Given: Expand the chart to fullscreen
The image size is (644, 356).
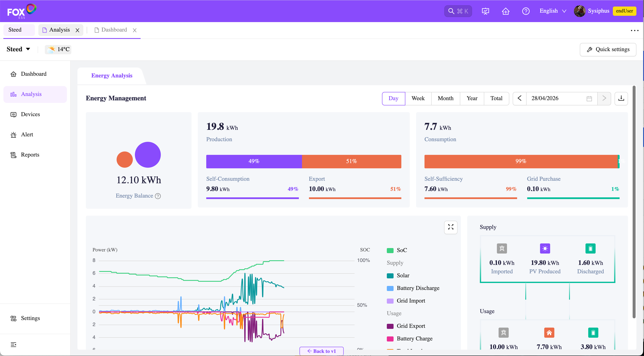Looking at the screenshot, I should 451,227.
